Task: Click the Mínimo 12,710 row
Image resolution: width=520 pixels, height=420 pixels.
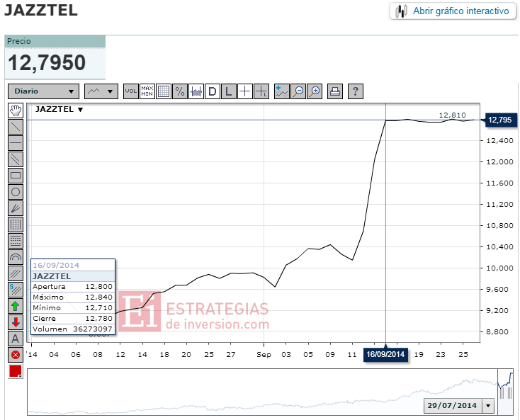Action: pos(73,307)
